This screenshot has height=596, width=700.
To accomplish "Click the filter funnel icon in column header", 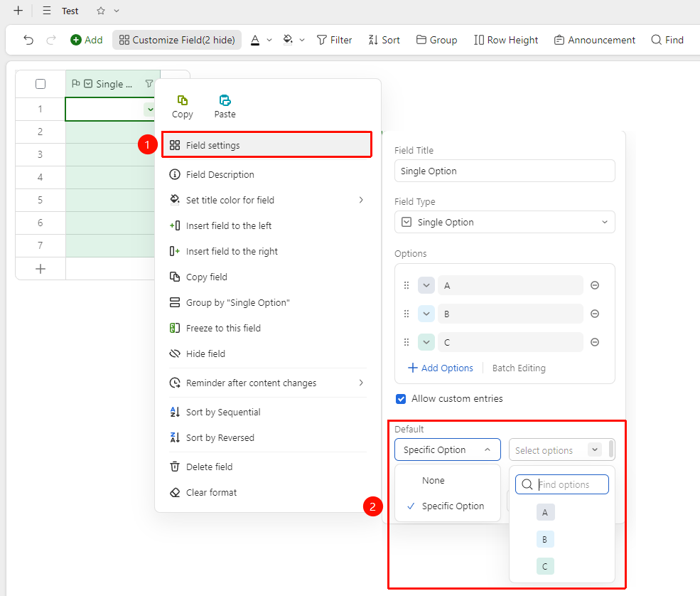I will [x=149, y=83].
